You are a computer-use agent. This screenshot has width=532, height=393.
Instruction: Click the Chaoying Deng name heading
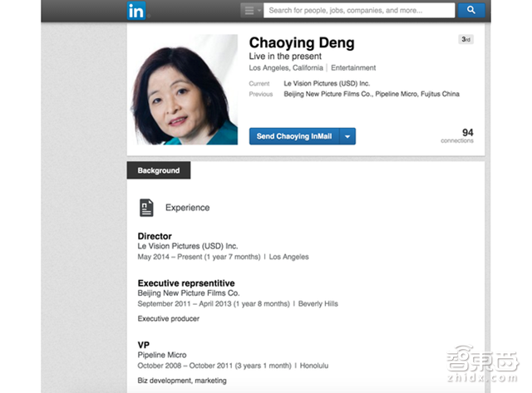[302, 42]
